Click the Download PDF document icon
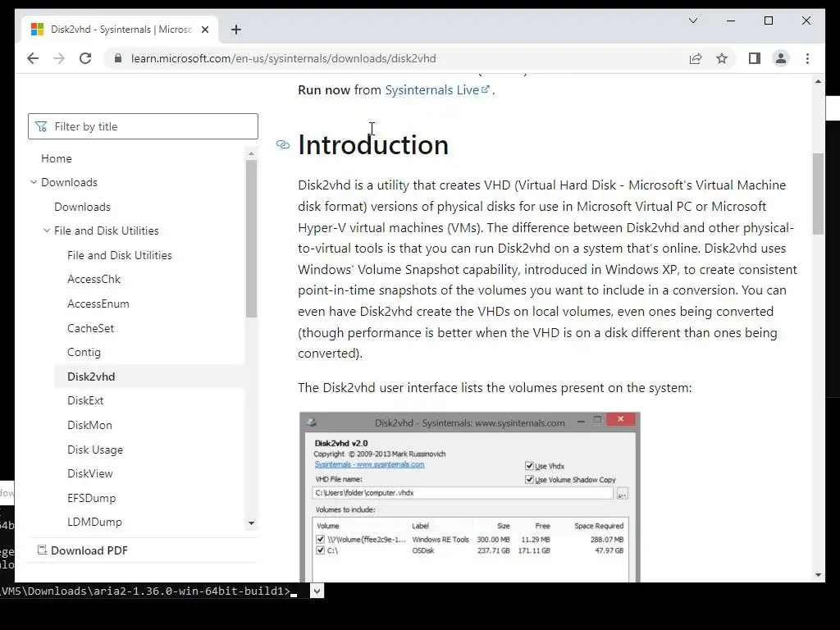Screen dimensions: 840x630 click(42, 550)
